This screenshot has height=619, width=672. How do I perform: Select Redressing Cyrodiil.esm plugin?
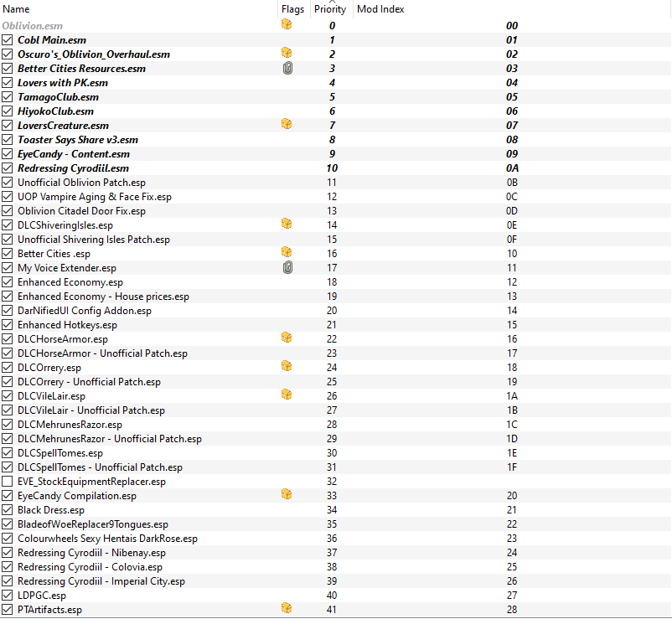click(x=73, y=168)
